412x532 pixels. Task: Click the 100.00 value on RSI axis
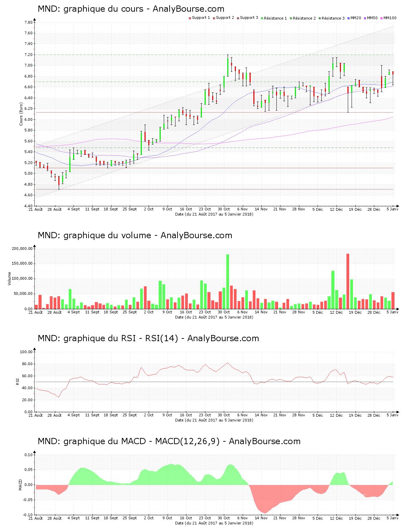point(26,352)
